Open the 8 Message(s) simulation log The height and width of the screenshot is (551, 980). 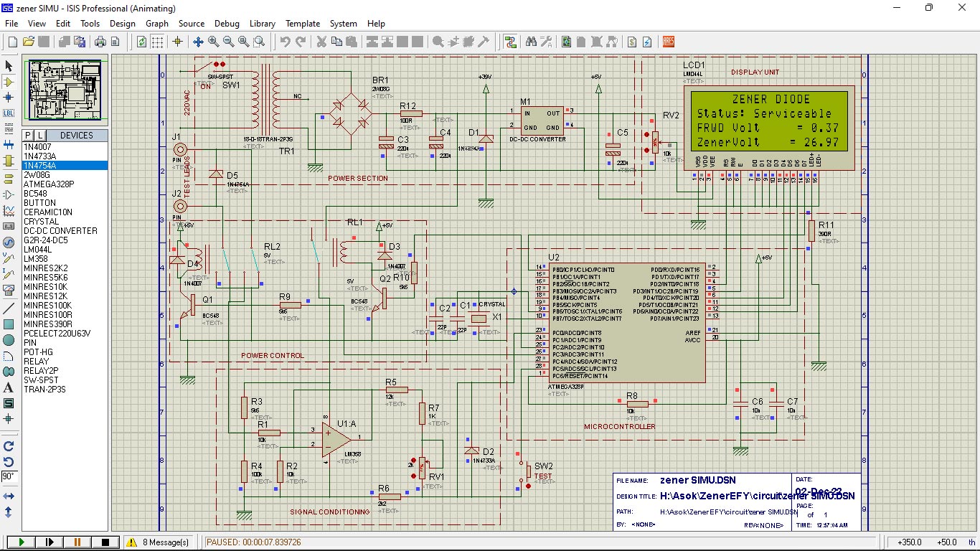[x=159, y=542]
